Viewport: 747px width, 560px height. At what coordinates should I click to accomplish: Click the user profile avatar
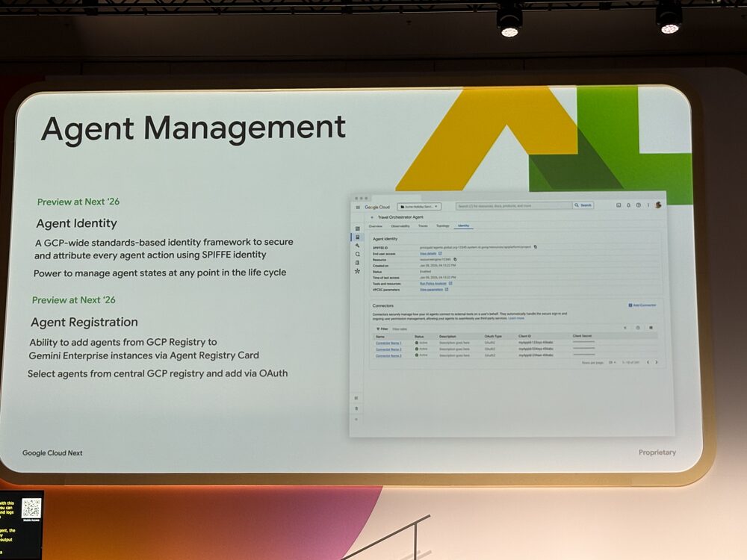[658, 205]
